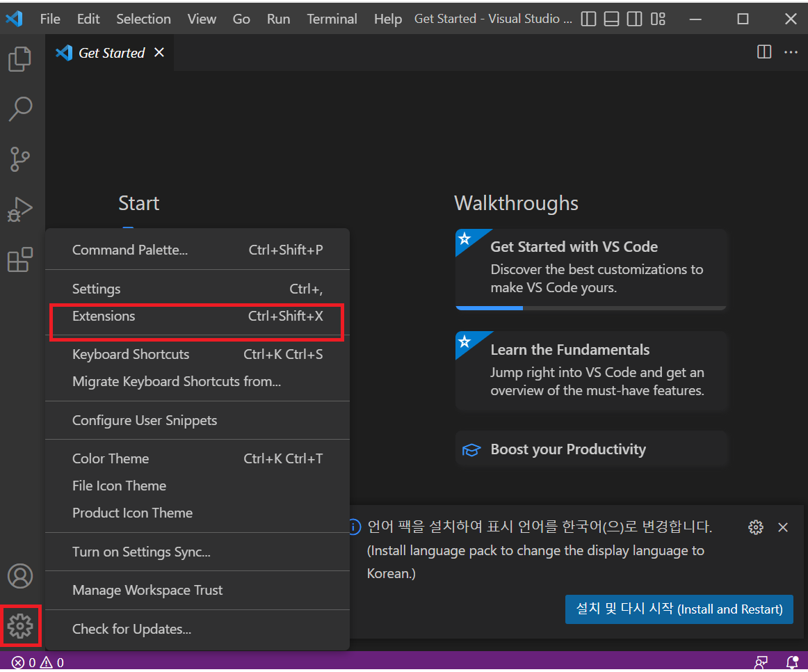Image resolution: width=808 pixels, height=672 pixels.
Task: Open notification gear settings icon
Action: click(x=755, y=527)
